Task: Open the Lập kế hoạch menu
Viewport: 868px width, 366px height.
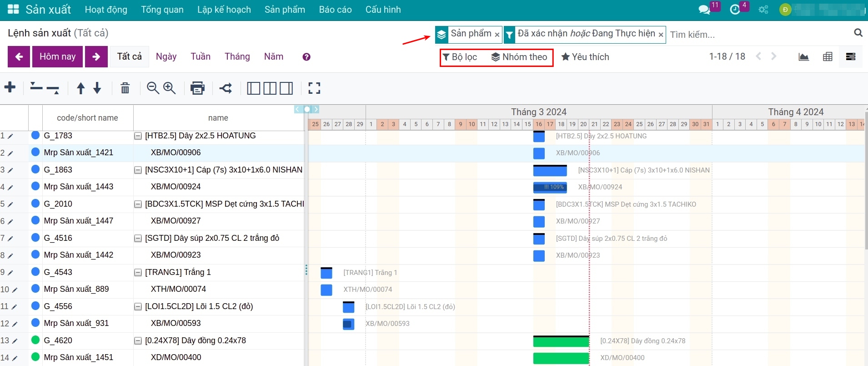Action: [x=224, y=10]
